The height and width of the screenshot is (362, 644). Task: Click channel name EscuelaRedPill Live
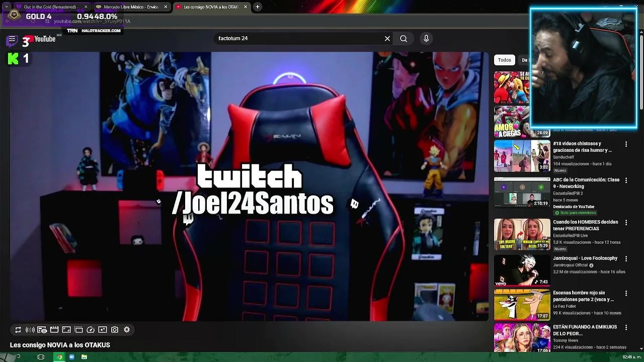pyautogui.click(x=571, y=236)
